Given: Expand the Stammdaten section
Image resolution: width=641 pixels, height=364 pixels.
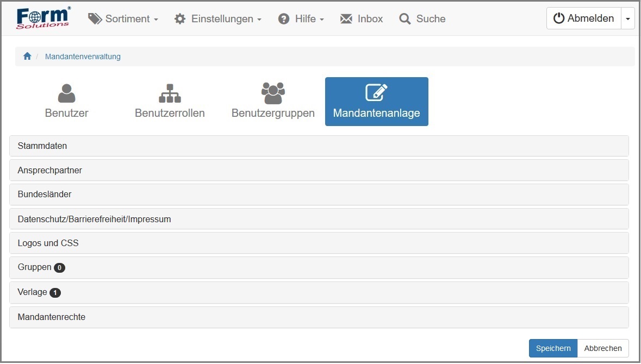Looking at the screenshot, I should (x=319, y=146).
